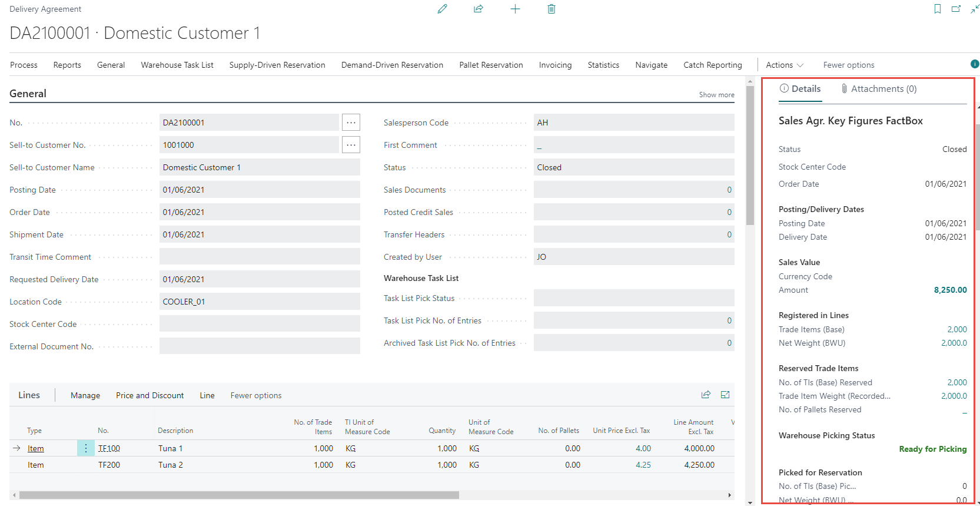
Task: Open page in new window icon
Action: point(956,9)
